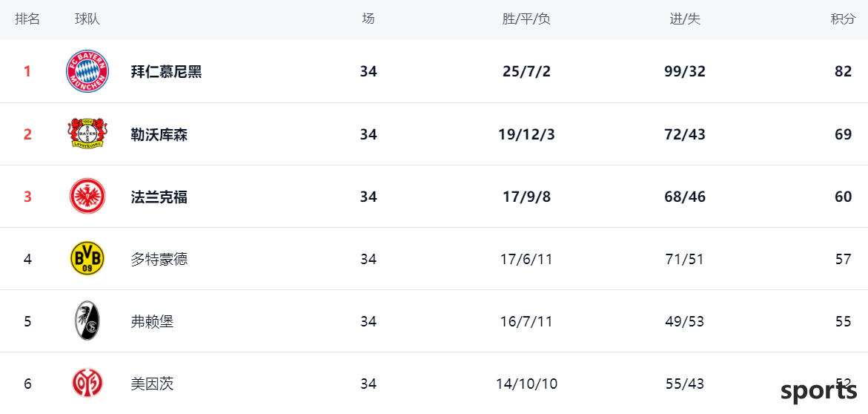The height and width of the screenshot is (414, 868).
Task: Click the SC Freiburg club crest
Action: (87, 321)
